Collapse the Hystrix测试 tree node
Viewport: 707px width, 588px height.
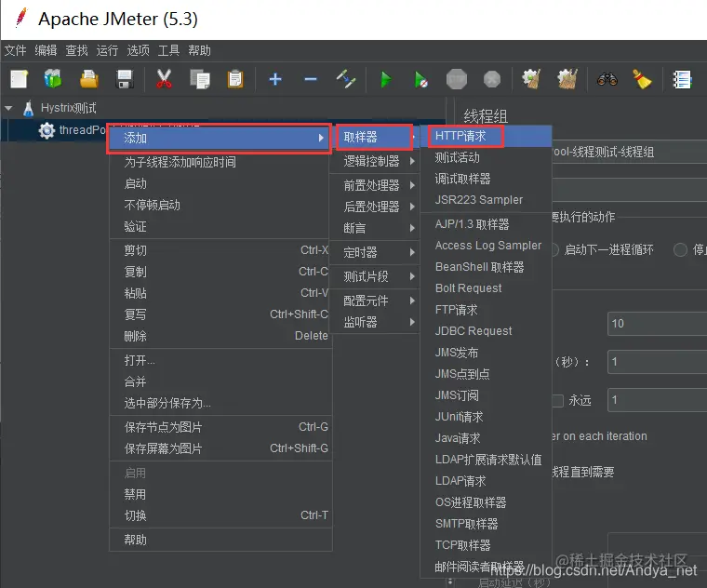pyautogui.click(x=8, y=108)
